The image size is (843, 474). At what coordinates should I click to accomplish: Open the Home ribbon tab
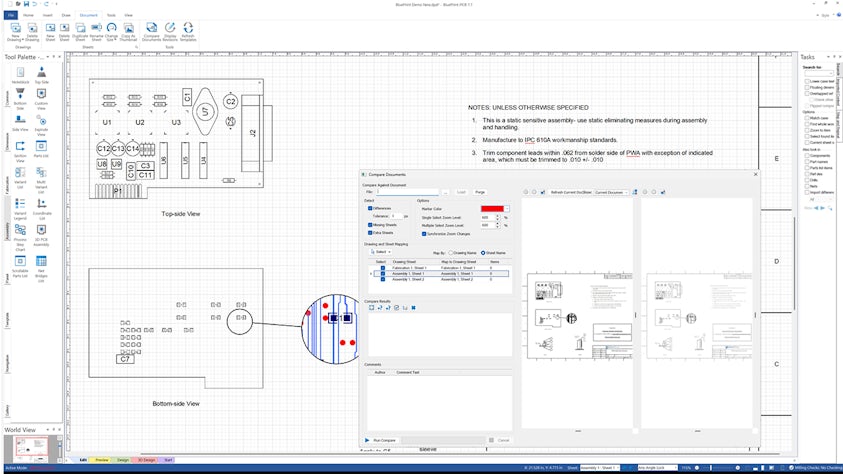coord(28,16)
